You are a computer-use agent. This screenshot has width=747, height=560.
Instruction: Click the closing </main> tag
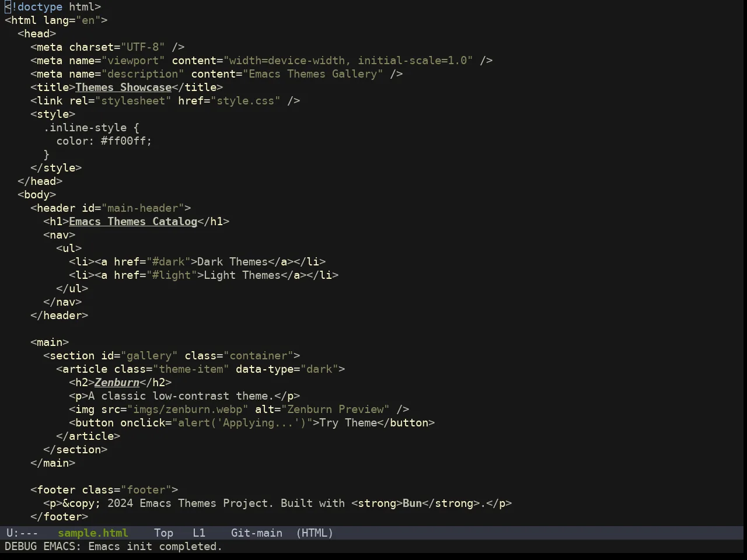[53, 463]
